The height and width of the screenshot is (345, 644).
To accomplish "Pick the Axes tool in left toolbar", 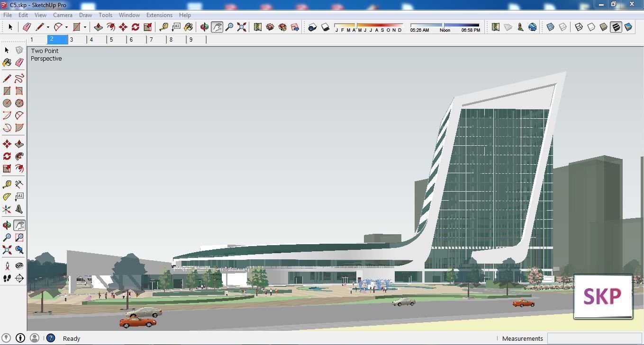I will pyautogui.click(x=7, y=209).
